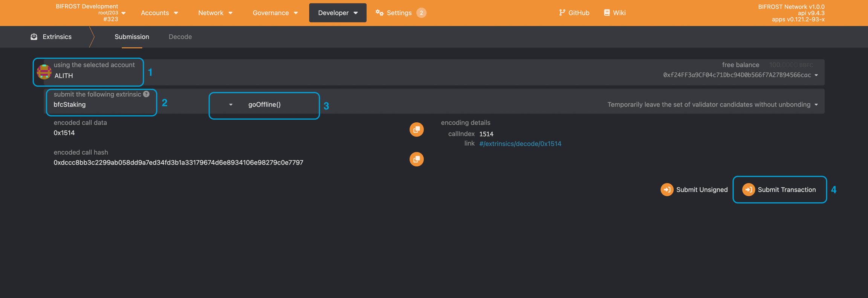
Task: Expand the Accounts menu
Action: [159, 13]
